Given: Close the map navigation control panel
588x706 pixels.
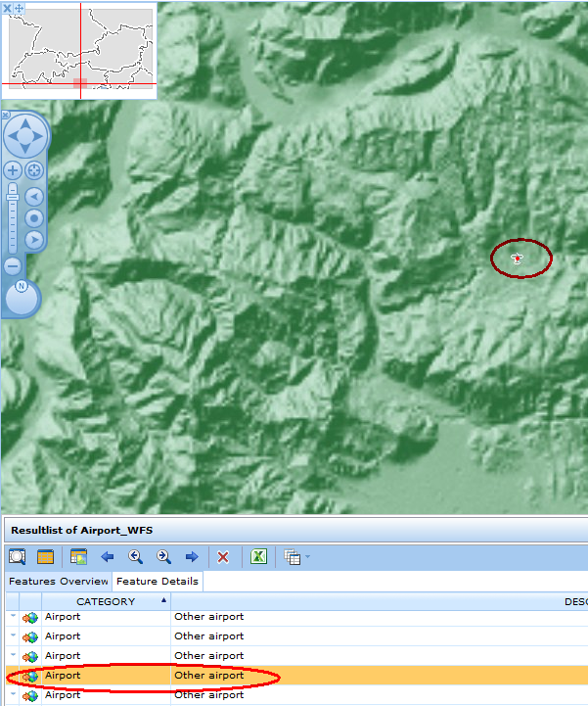Looking at the screenshot, I should point(5,115).
